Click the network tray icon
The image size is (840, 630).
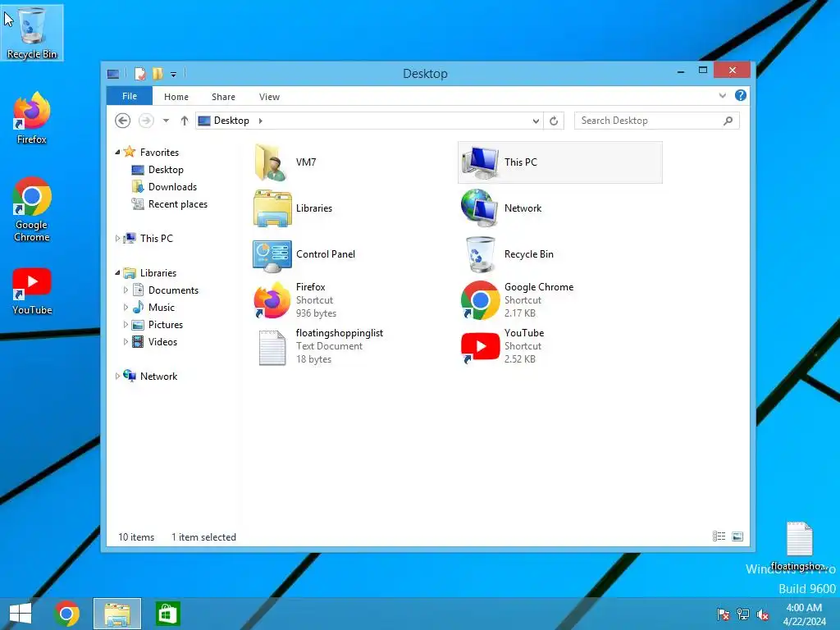pyautogui.click(x=743, y=614)
